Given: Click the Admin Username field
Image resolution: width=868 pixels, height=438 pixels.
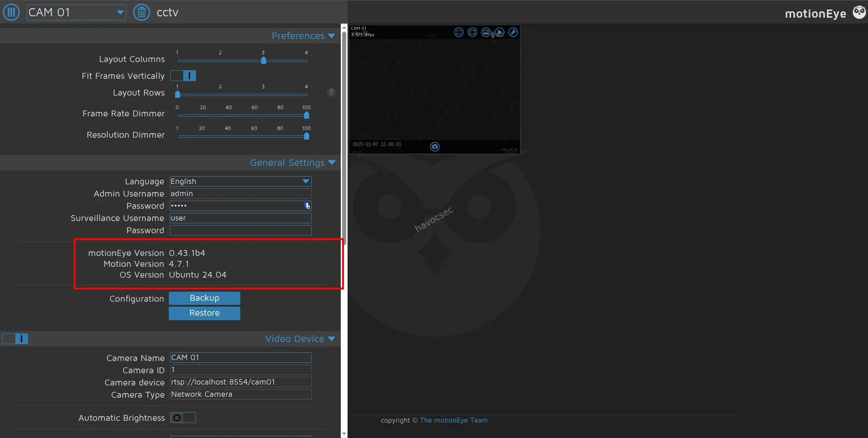Looking at the screenshot, I should tap(241, 194).
